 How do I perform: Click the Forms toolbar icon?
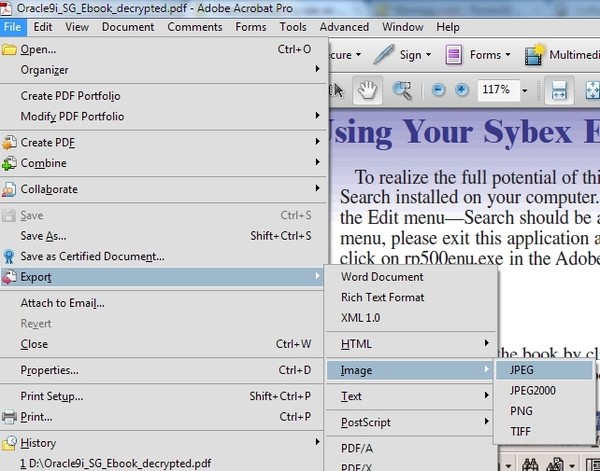pos(453,55)
